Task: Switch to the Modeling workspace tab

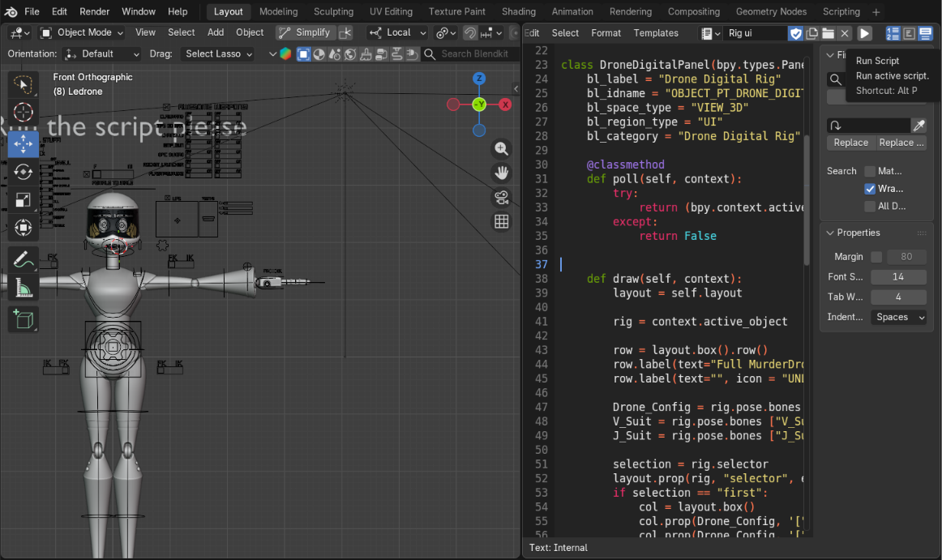Action: [278, 11]
